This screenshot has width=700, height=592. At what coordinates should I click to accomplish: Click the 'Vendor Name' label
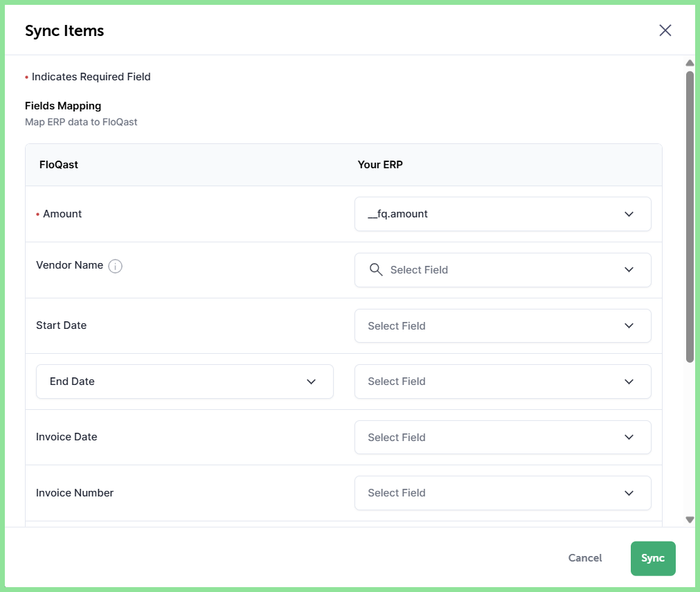[70, 265]
